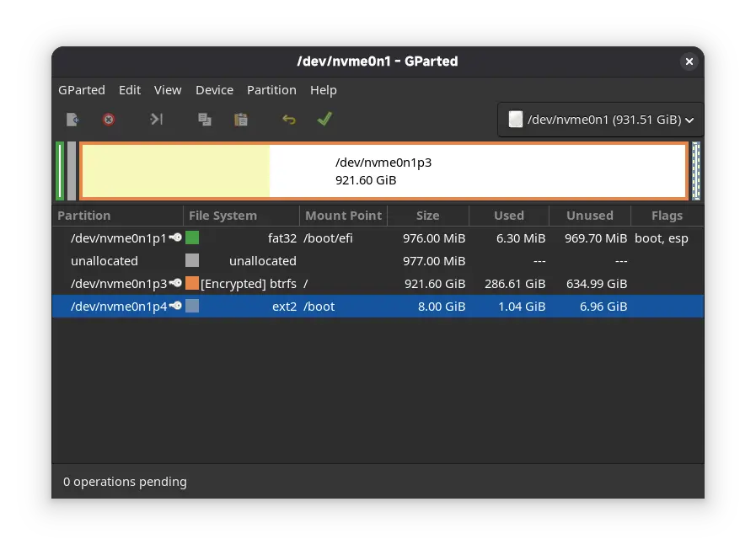Click orange btrfs color swatch
The image size is (756, 555).
point(192,283)
